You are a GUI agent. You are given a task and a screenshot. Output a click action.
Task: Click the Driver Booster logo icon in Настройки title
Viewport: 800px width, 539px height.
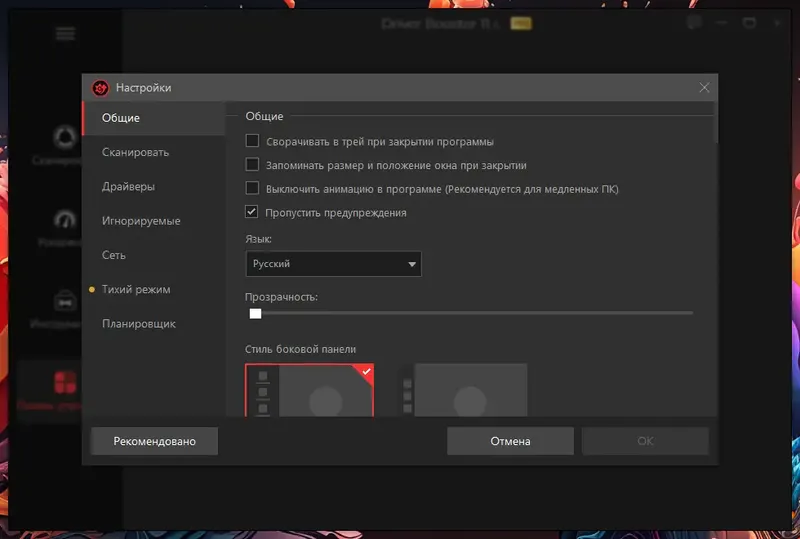point(101,88)
